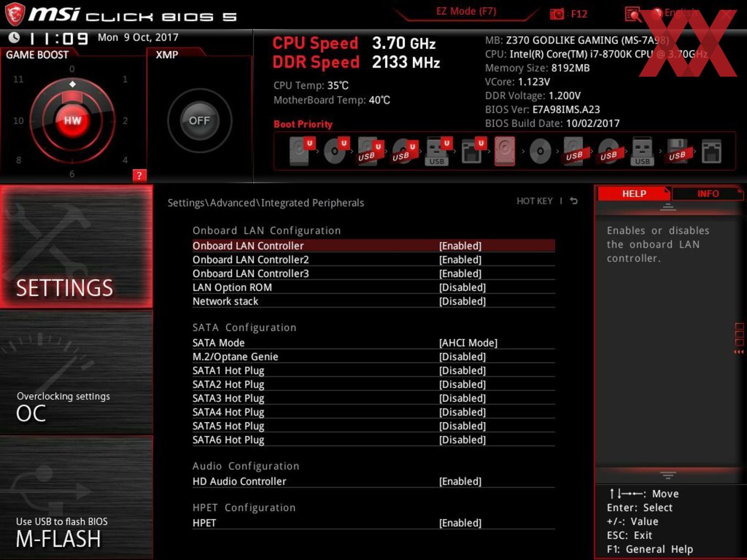Select the UEFI CD/DVD boot device icon
Viewport: 747px width, 560px height.
tap(335, 151)
